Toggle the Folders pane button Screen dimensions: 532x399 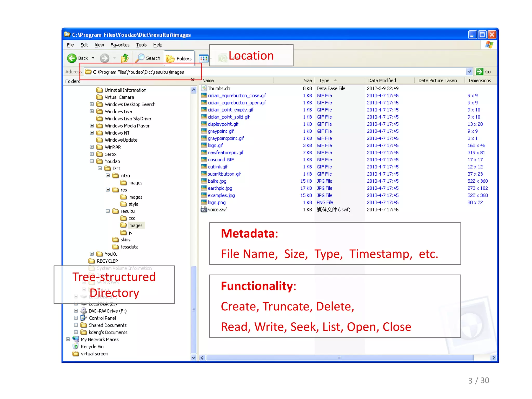click(179, 58)
